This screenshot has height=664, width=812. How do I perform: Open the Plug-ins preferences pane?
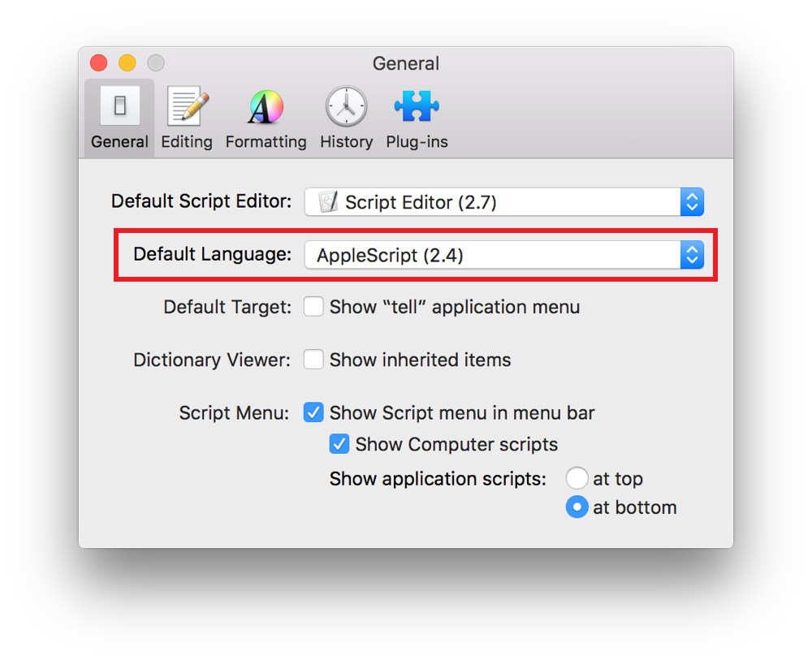point(417,114)
